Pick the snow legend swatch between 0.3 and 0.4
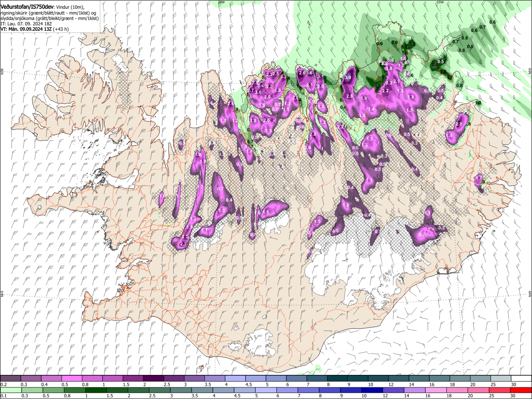532x399 pixels. click(x=31, y=379)
